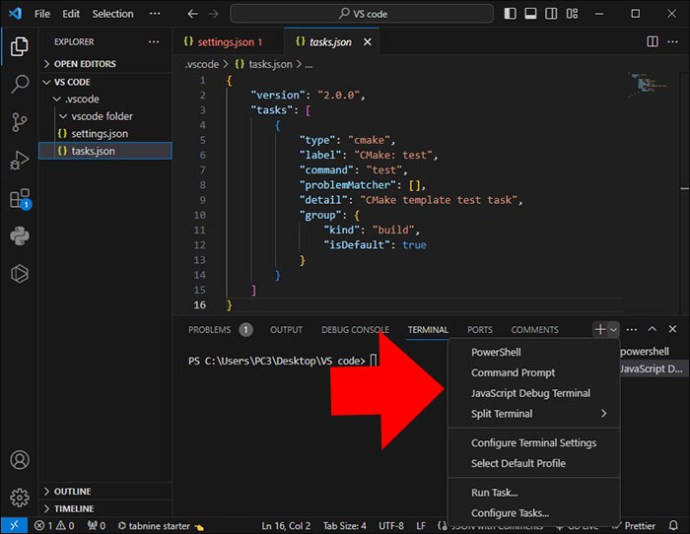This screenshot has width=690, height=534.
Task: Switch to the OUTPUT panel tab
Action: [286, 330]
